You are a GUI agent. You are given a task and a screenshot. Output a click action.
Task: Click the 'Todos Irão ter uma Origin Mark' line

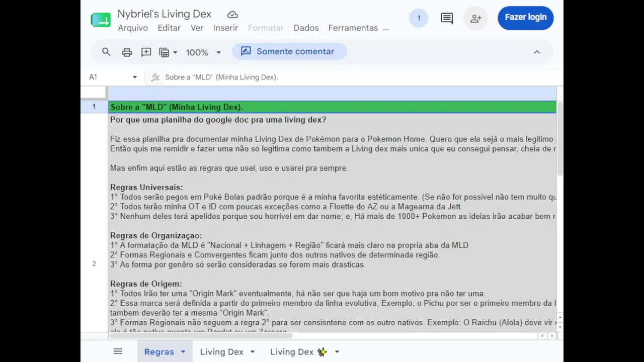298,294
